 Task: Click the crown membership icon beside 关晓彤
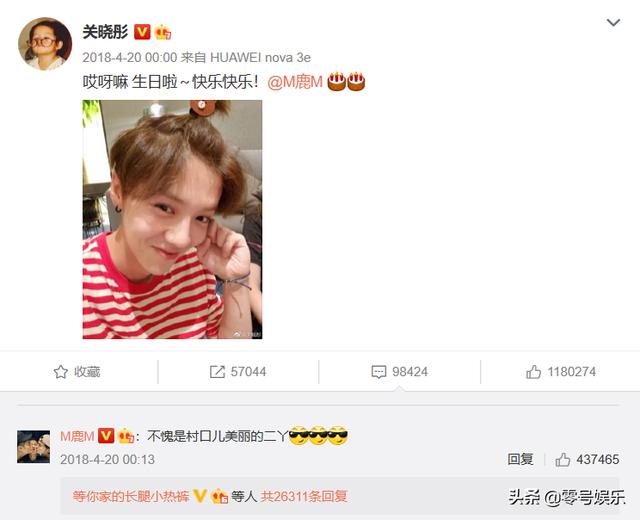click(162, 32)
